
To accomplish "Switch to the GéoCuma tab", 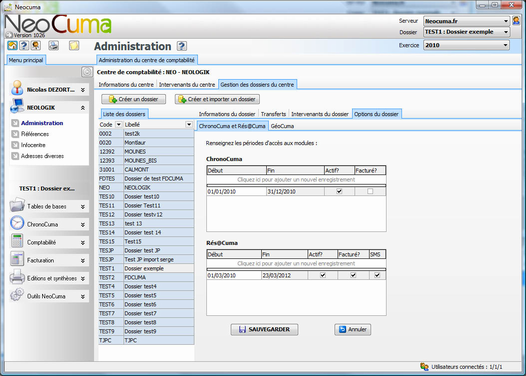I will [x=282, y=126].
